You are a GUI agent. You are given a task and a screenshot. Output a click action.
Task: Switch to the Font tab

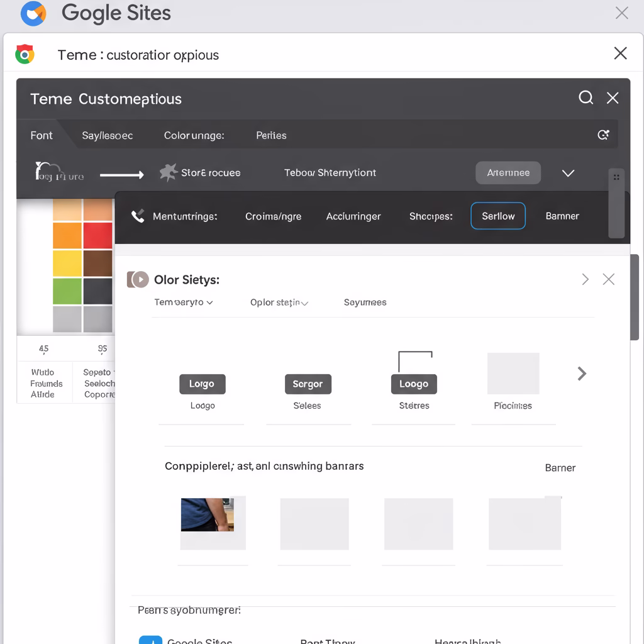coord(42,135)
